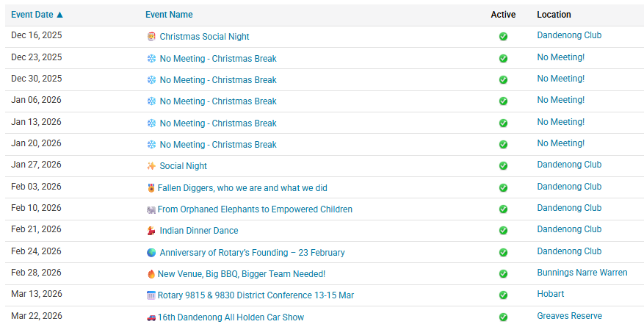Open the Indian Dinner Dance event link
This screenshot has height=327, width=644.
(199, 231)
